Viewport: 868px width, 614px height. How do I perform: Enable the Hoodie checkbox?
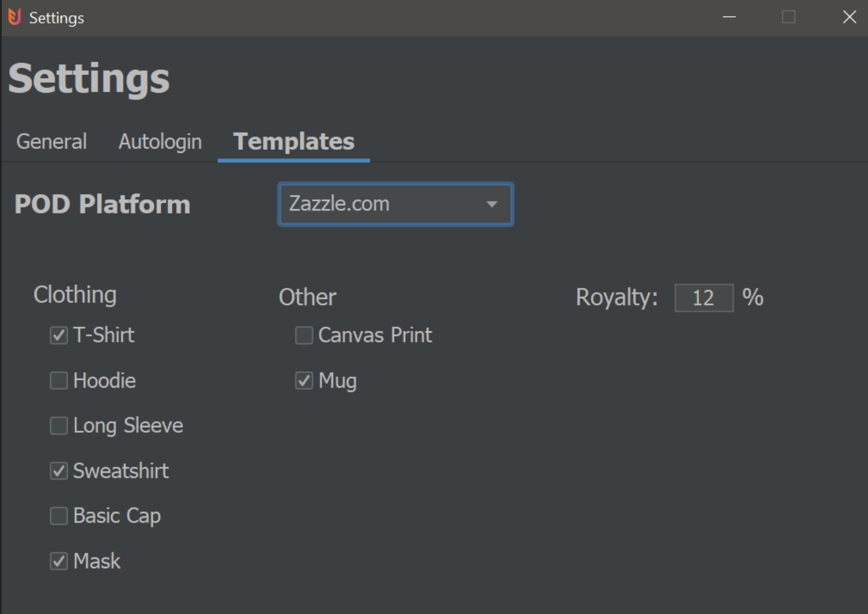pyautogui.click(x=59, y=381)
